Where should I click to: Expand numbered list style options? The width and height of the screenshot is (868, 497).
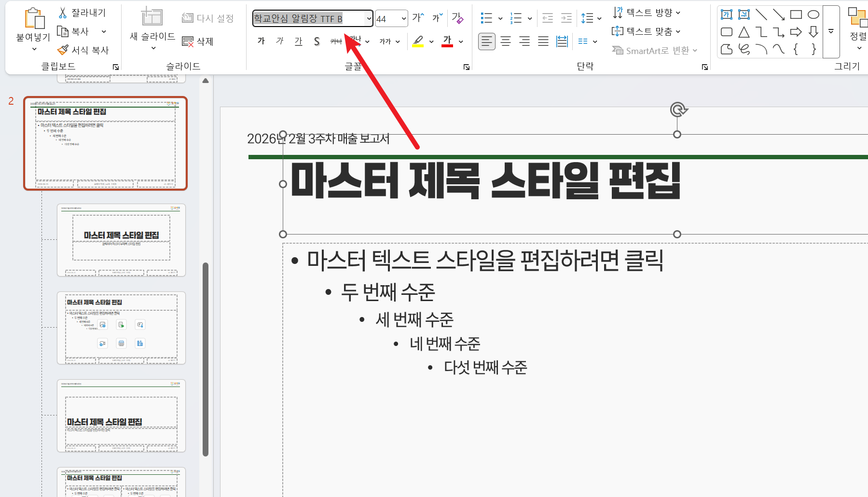coord(530,18)
